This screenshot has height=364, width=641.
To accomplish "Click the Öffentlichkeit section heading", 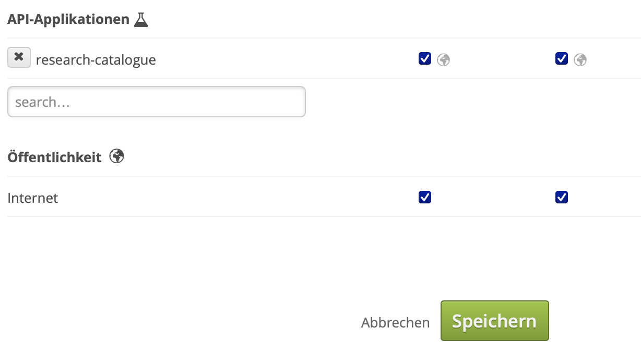I will click(55, 157).
